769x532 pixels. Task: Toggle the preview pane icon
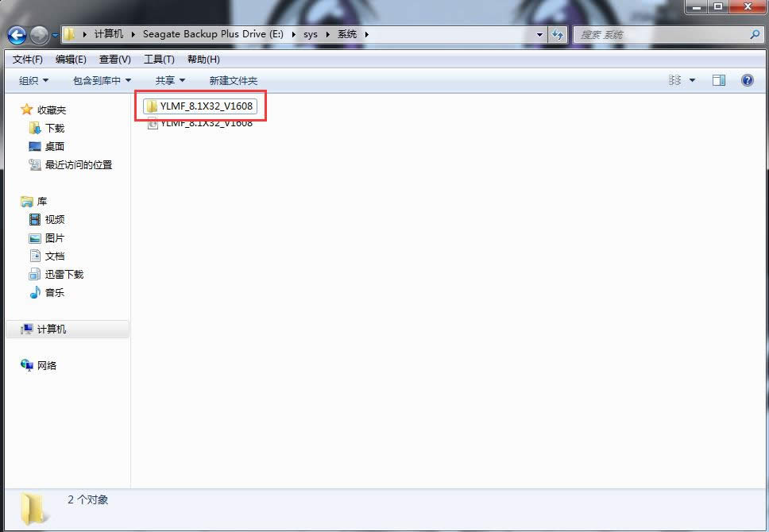(720, 80)
